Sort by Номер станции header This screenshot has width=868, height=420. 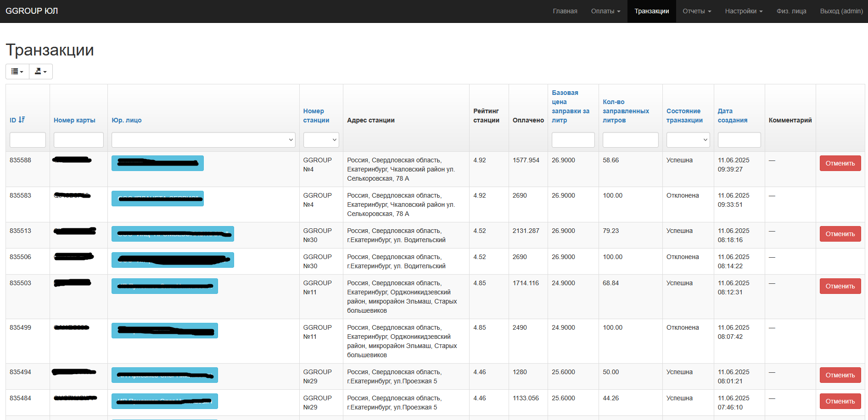(316, 116)
